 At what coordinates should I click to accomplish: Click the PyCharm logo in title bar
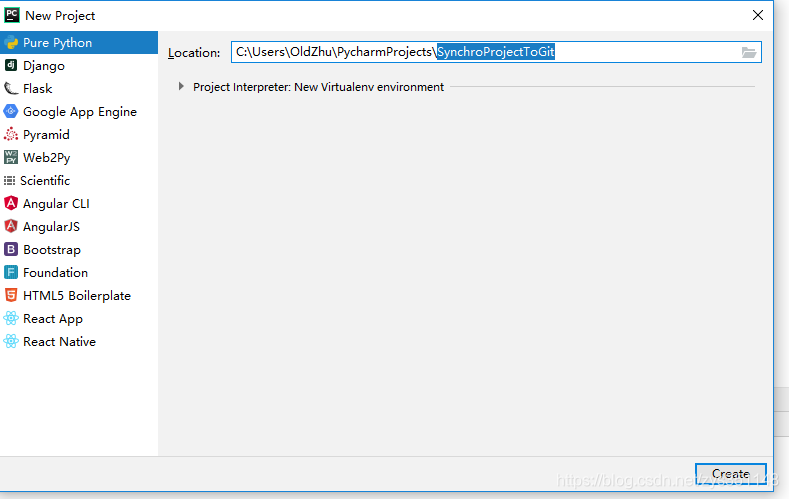pyautogui.click(x=12, y=15)
